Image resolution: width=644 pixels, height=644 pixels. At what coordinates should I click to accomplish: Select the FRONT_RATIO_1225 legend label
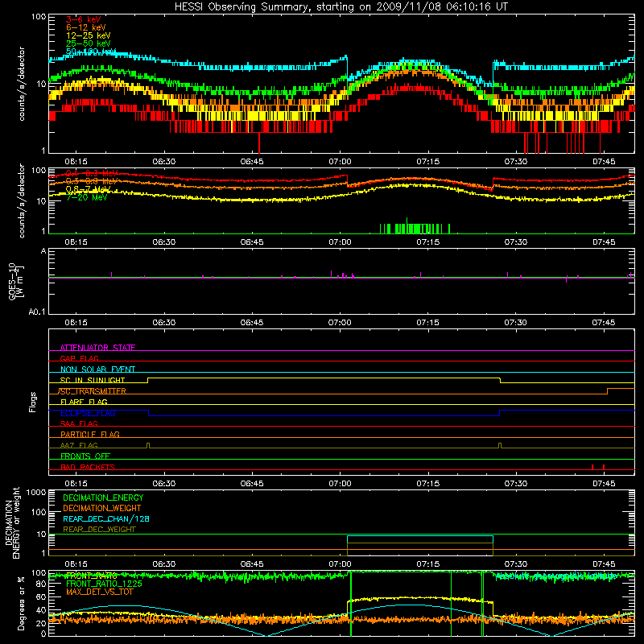104,584
